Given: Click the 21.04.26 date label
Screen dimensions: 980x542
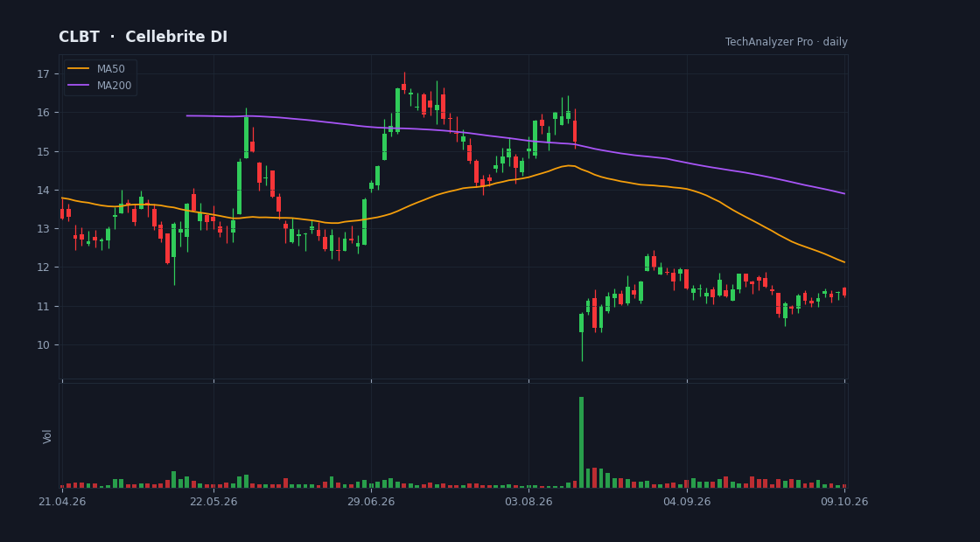Looking at the screenshot, I should (x=62, y=502).
